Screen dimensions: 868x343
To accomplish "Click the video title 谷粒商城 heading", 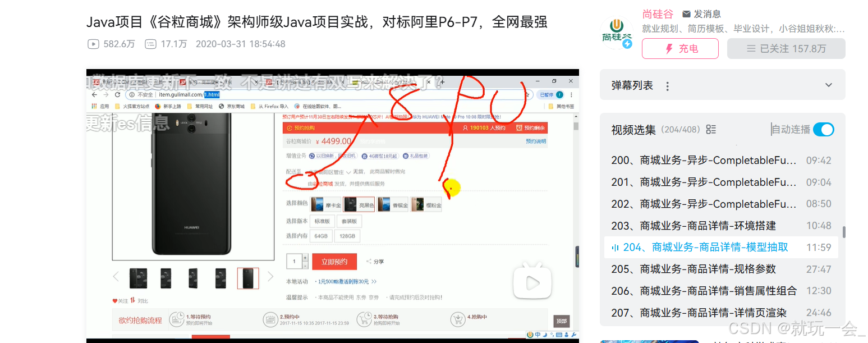I will (x=316, y=22).
